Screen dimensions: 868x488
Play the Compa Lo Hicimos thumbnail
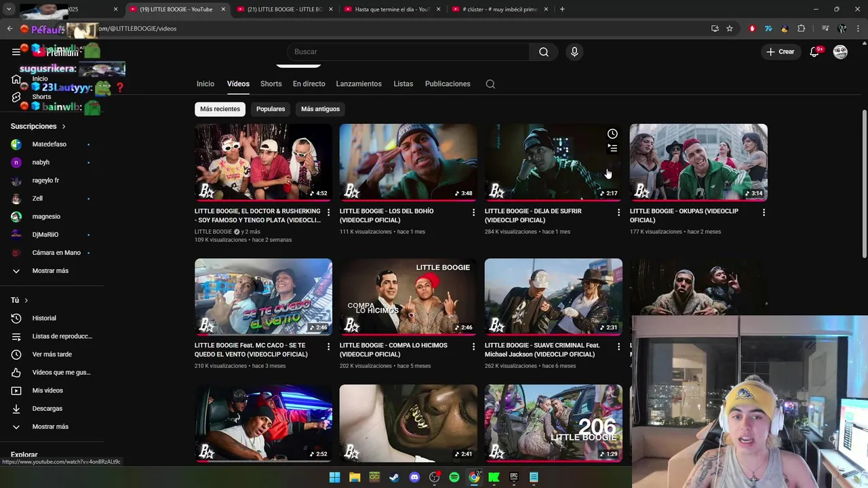pos(408,296)
